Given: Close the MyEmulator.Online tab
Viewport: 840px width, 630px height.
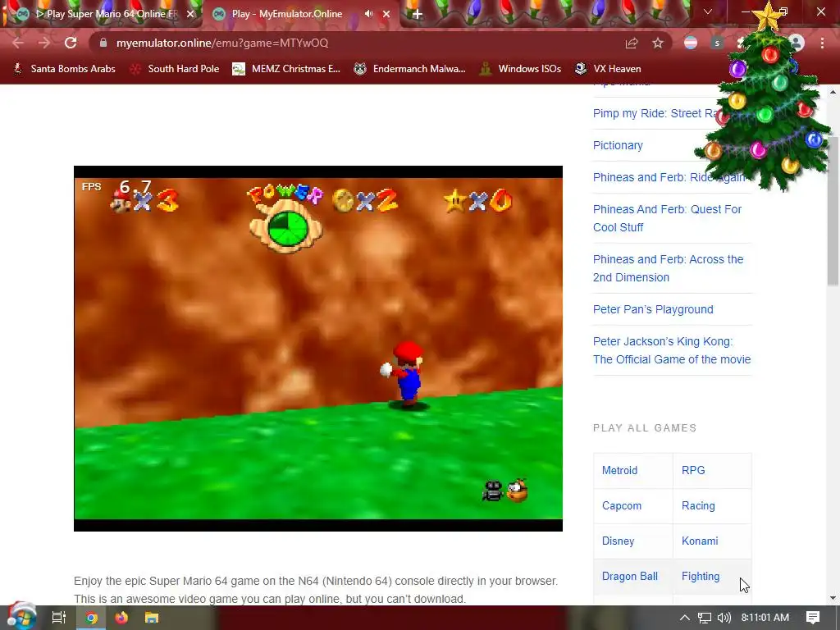Looking at the screenshot, I should coord(386,14).
